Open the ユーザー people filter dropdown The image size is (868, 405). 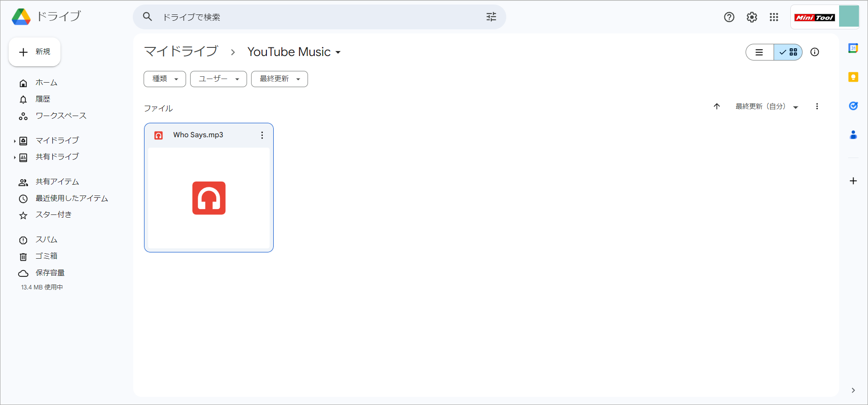219,79
